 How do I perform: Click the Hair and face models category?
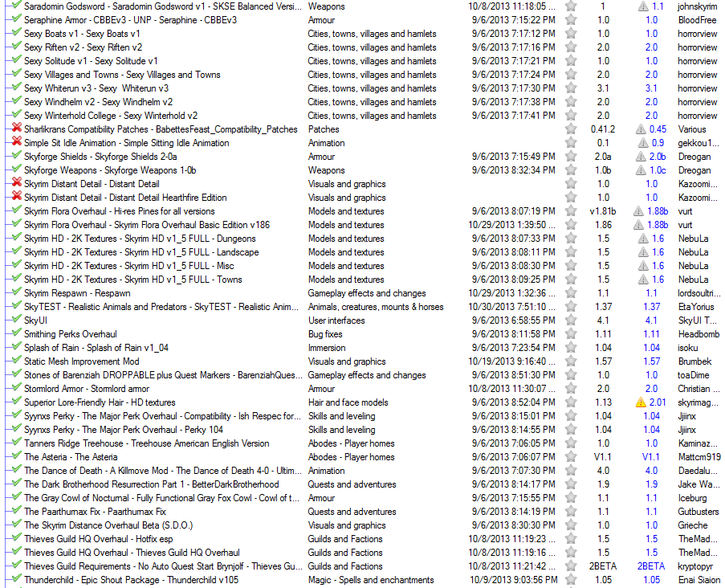[348, 402]
